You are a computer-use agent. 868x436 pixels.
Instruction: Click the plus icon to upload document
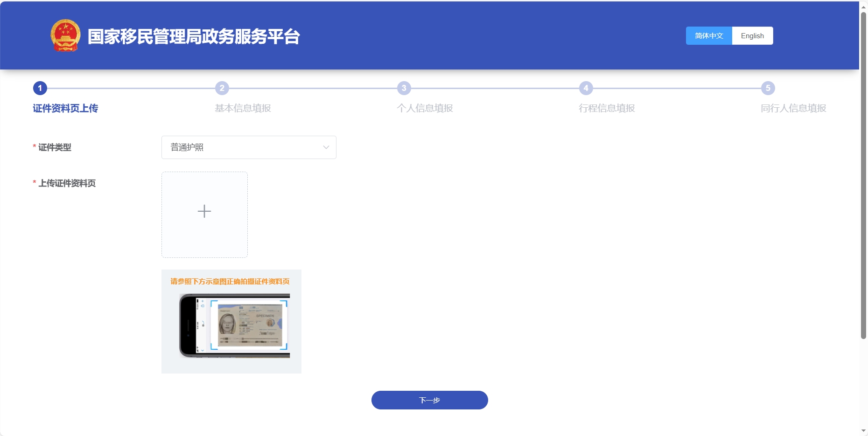point(204,212)
